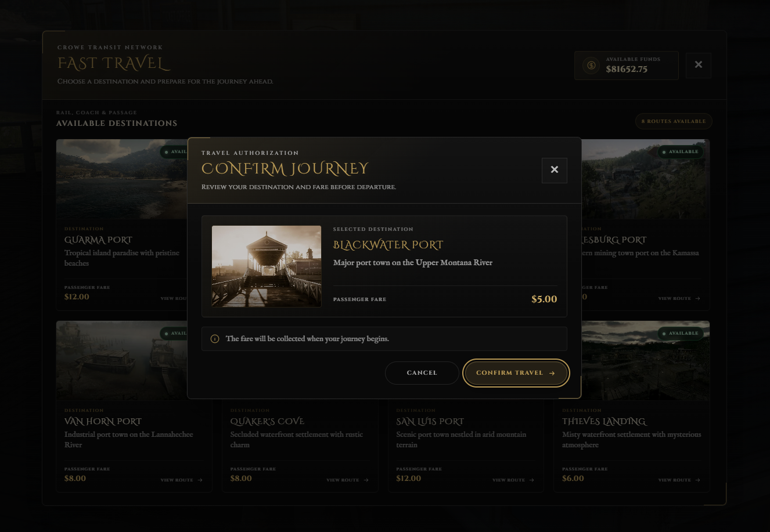Click the $5.00 passenger fare amount
This screenshot has height=532, width=770.
pyautogui.click(x=544, y=299)
